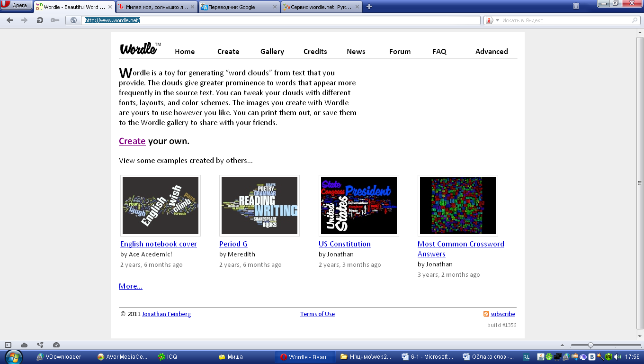Click the subscribe RSS link
This screenshot has width=644, height=364.
[503, 314]
